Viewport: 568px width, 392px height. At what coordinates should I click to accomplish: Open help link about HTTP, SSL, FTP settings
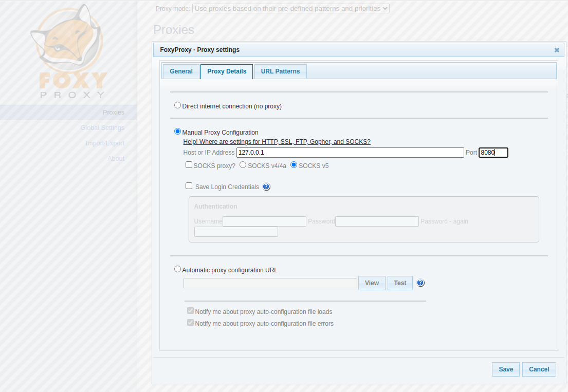point(277,141)
